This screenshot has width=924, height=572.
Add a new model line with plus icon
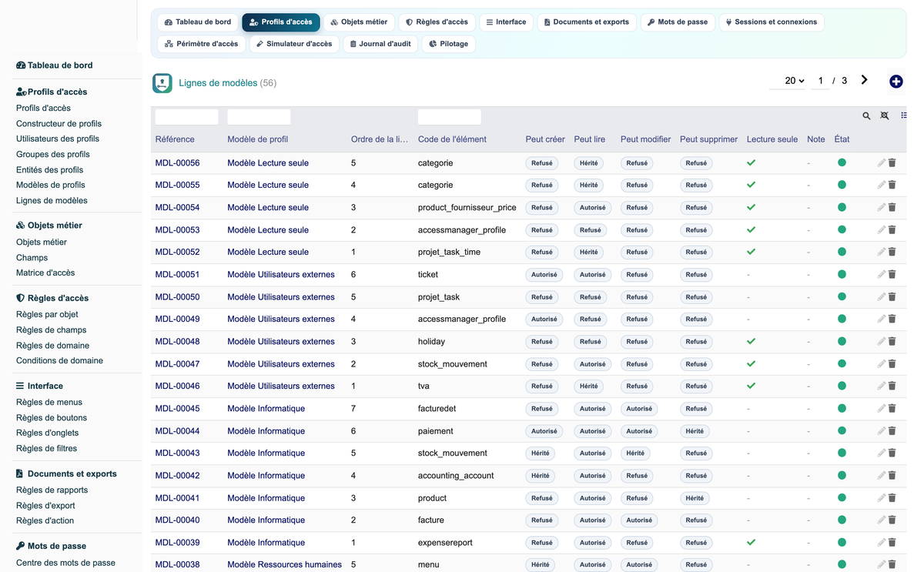896,82
